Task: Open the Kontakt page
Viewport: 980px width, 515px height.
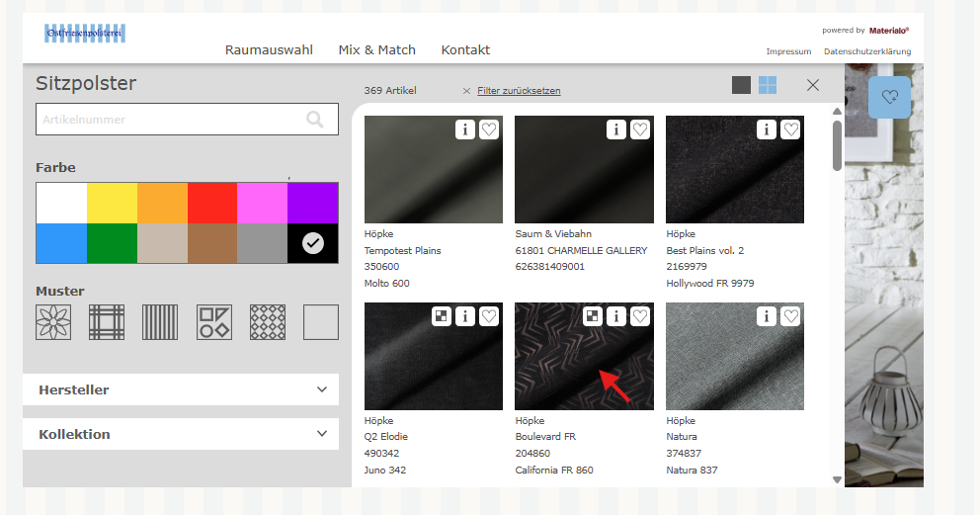Action: pyautogui.click(x=465, y=50)
